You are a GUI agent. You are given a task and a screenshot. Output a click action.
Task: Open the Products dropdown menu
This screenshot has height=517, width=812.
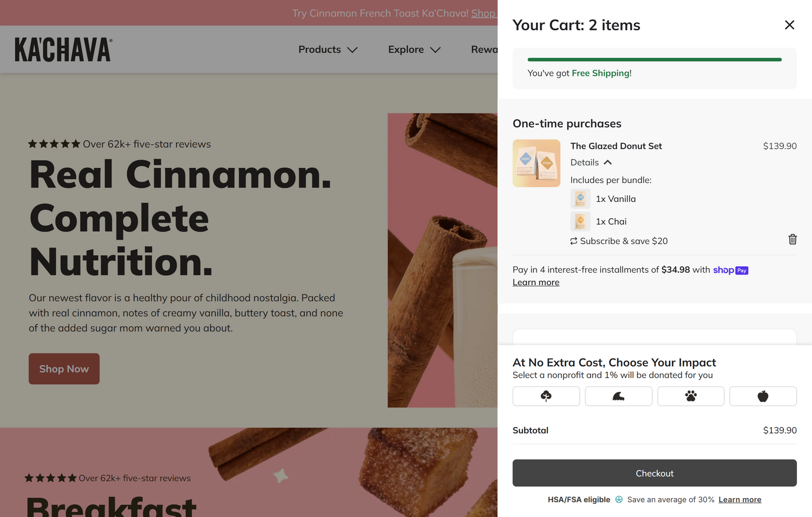point(328,49)
